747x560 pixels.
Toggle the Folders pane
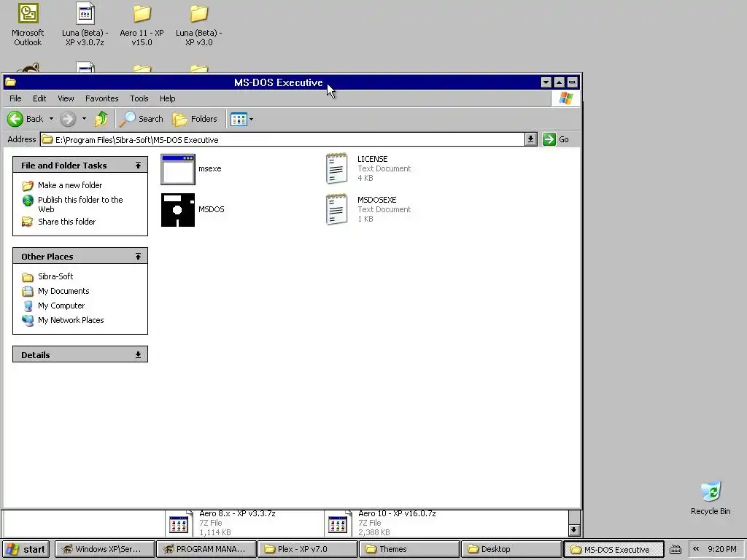(x=194, y=119)
